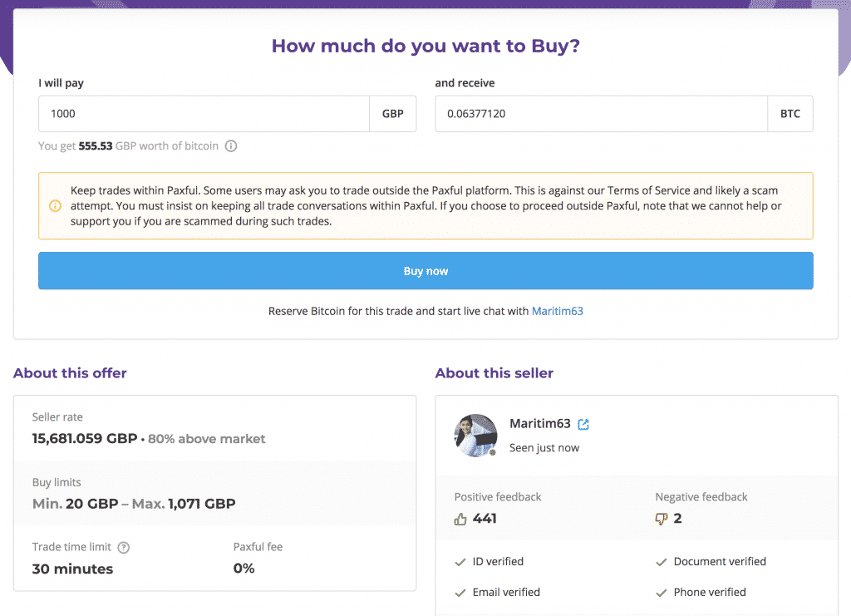
Task: Click the Seen just now status
Action: [544, 448]
